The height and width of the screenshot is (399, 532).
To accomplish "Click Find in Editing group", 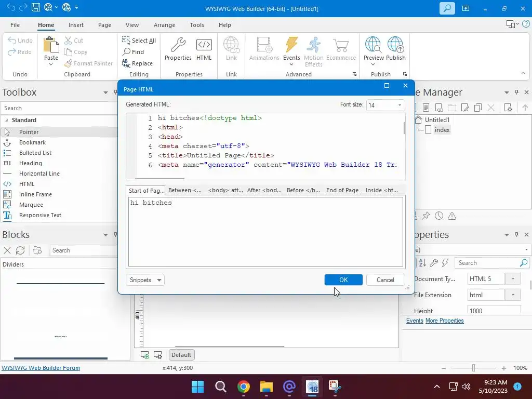I will 134,51.
